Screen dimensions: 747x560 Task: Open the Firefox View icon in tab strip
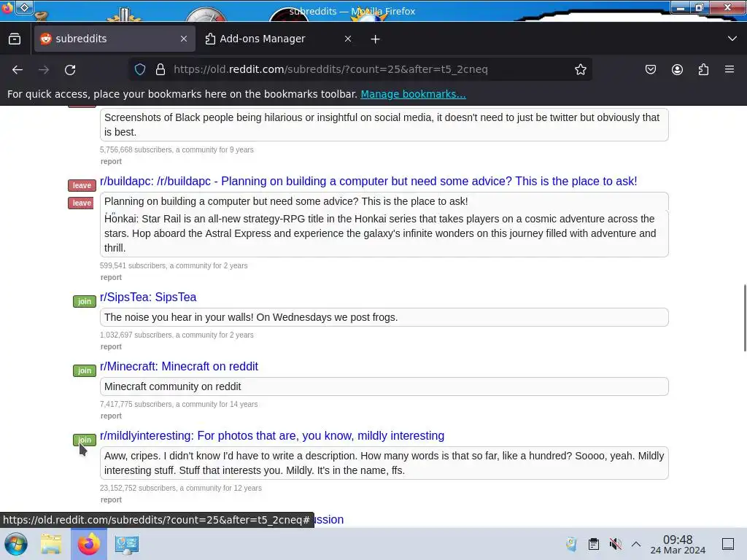15,39
